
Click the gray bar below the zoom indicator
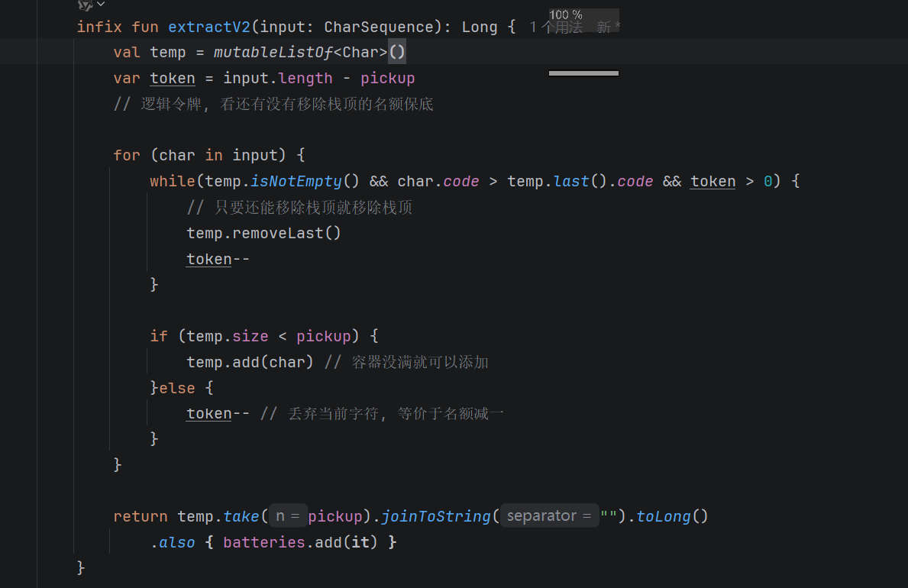[583, 73]
